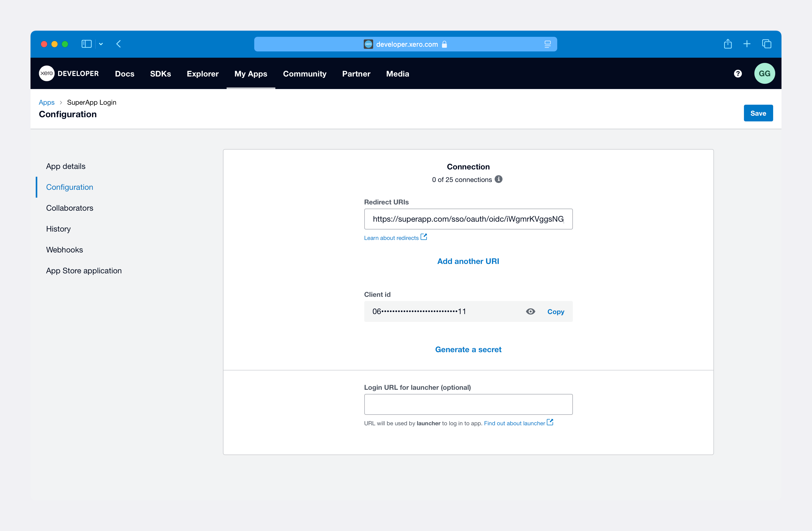
Task: Open the help question mark icon
Action: click(738, 73)
